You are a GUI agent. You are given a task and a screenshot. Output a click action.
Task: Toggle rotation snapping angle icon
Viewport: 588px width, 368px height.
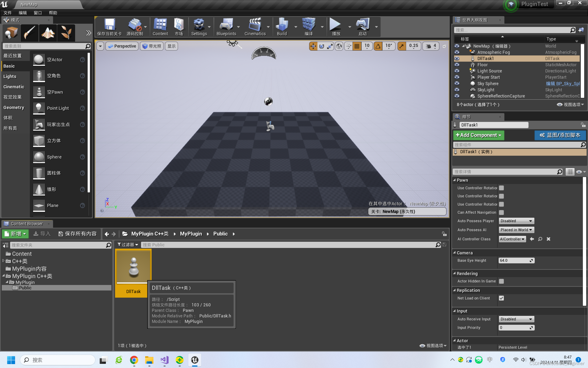click(x=378, y=46)
